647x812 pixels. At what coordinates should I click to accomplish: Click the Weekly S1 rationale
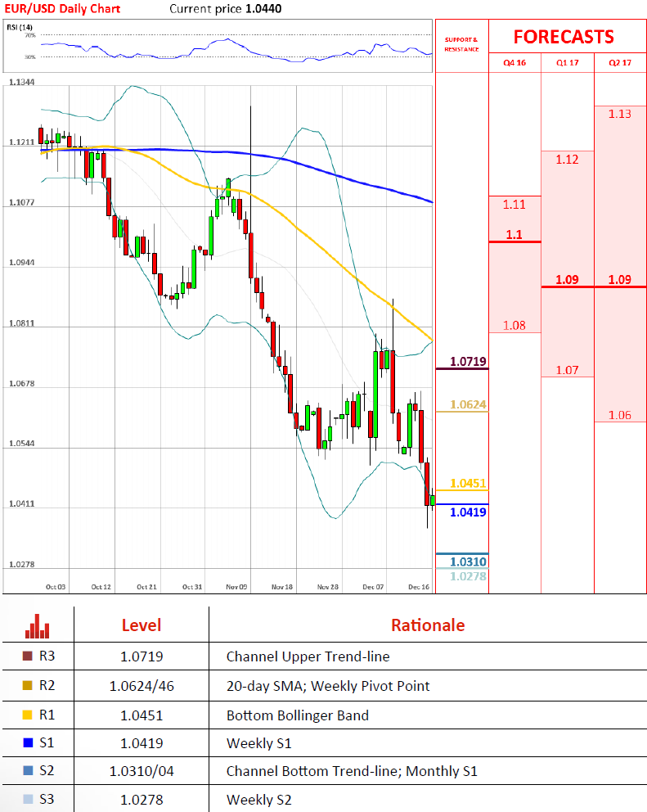tap(258, 743)
